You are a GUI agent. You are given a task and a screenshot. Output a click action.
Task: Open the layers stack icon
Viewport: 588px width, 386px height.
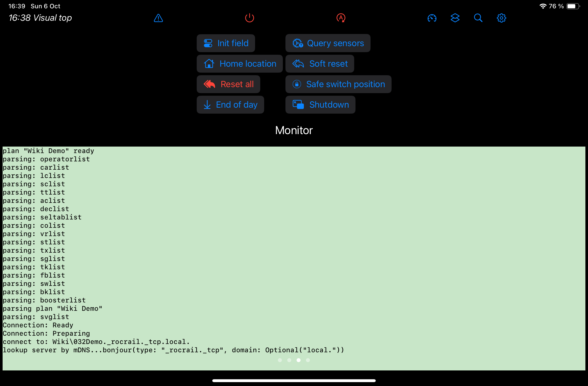click(x=455, y=18)
